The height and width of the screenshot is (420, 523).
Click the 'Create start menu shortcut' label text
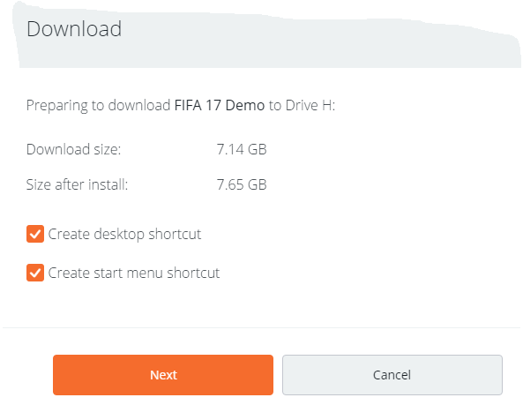coord(134,273)
